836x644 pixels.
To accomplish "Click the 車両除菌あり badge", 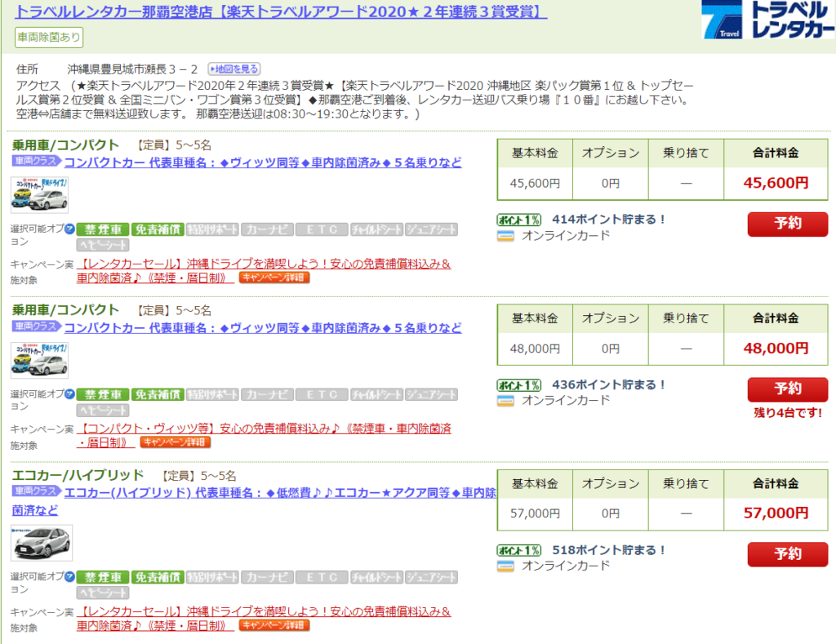I will [49, 38].
